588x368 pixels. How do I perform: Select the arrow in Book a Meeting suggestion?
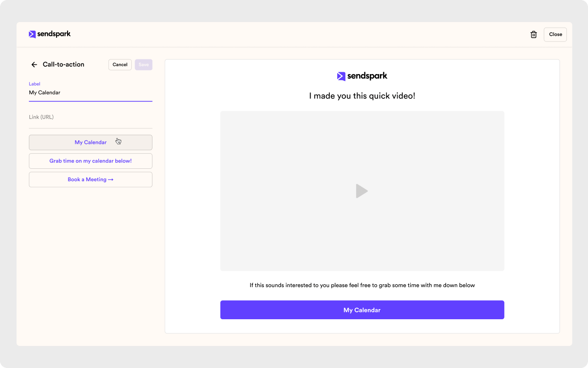(x=110, y=179)
